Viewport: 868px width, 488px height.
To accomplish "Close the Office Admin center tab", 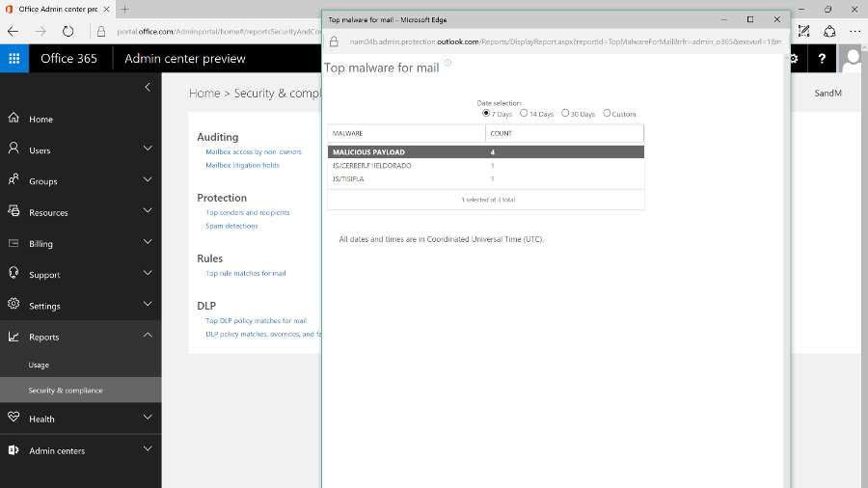I will pos(106,9).
